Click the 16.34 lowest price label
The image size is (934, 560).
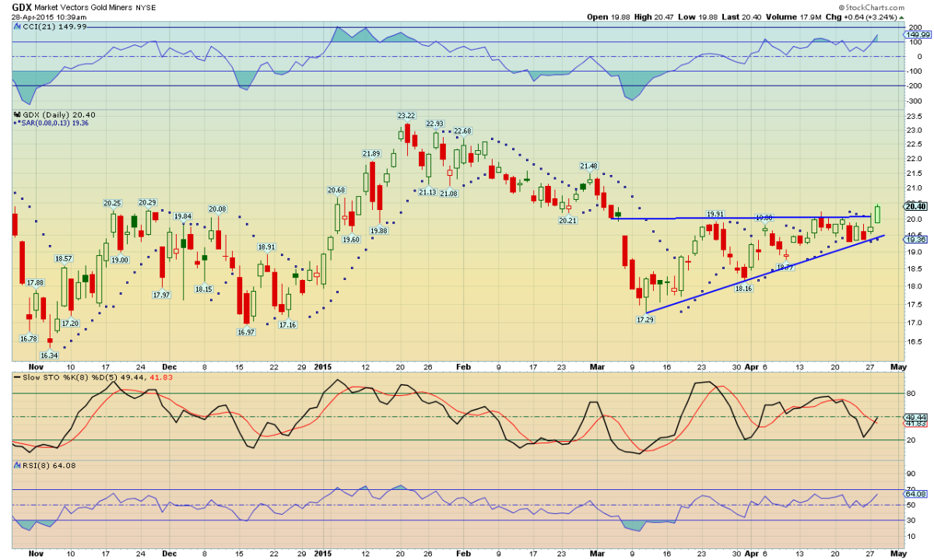click(49, 355)
